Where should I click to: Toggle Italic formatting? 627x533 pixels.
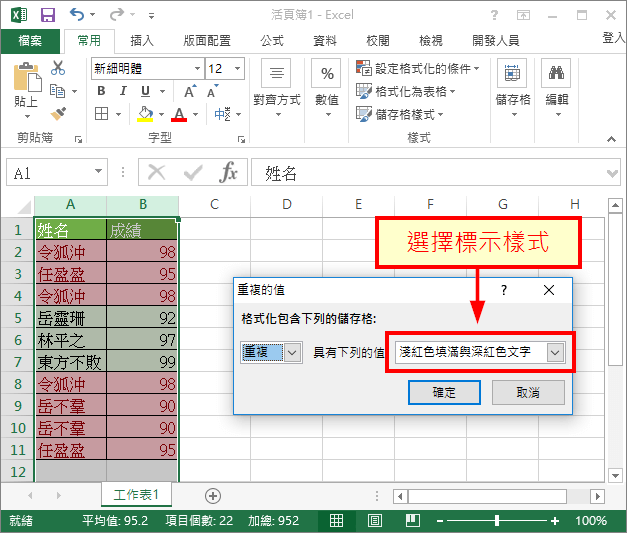123,91
